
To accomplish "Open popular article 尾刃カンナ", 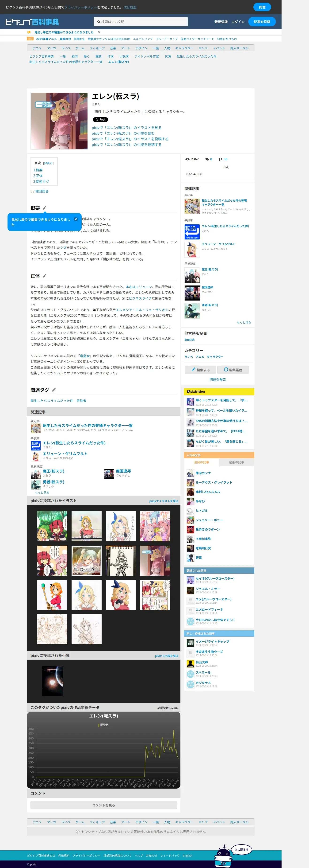I will (x=203, y=473).
